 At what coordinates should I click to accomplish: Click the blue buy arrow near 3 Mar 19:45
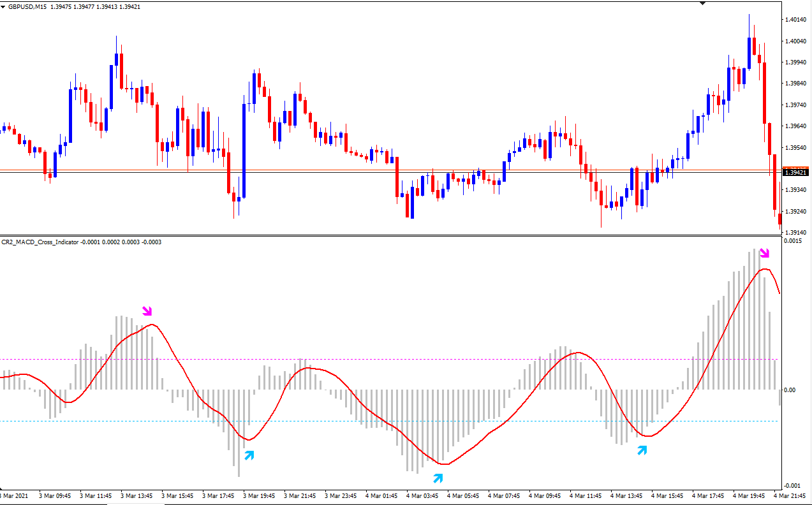point(249,455)
